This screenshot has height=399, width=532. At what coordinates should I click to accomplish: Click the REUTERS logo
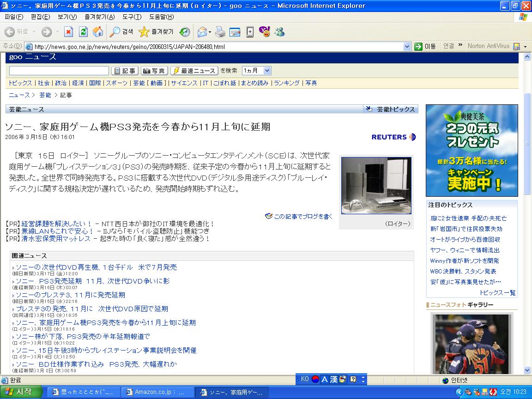click(x=393, y=137)
